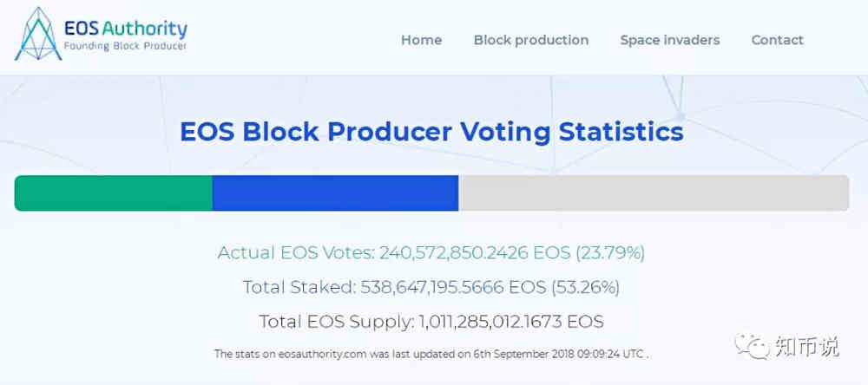Open the Space invaders link
Screen dimensions: 868x385
670,40
